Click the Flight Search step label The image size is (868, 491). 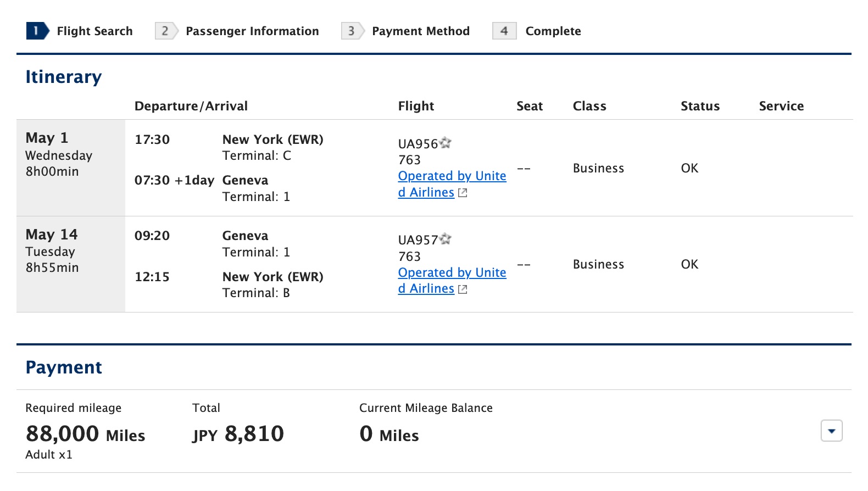94,31
